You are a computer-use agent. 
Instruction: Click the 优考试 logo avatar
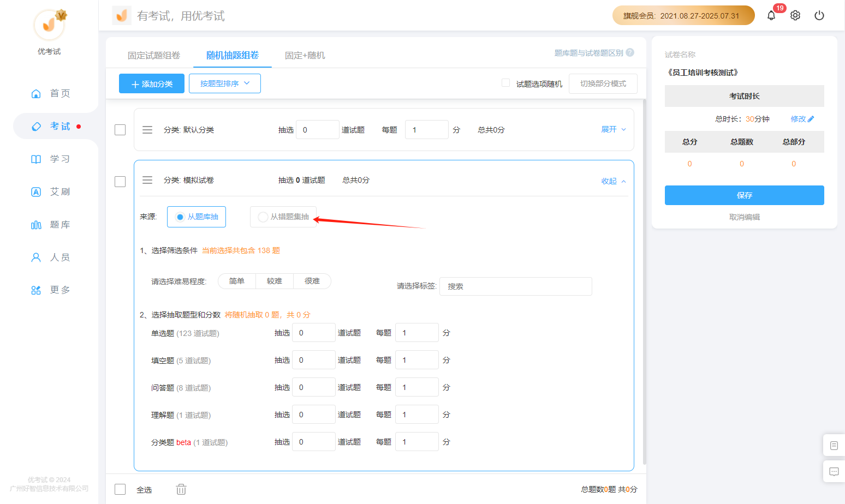[x=49, y=25]
